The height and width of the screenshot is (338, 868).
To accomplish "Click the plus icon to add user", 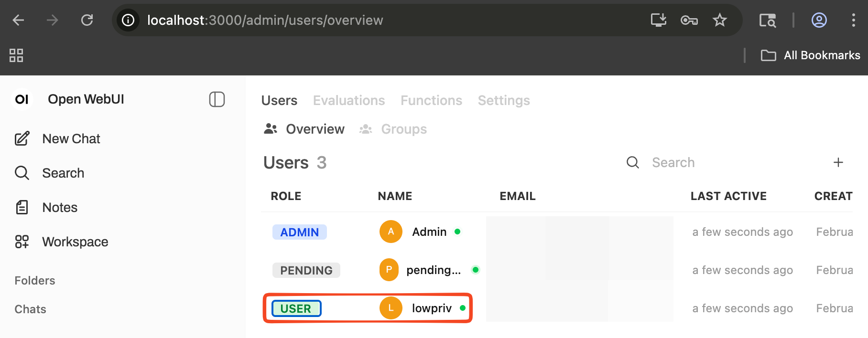I will point(838,162).
